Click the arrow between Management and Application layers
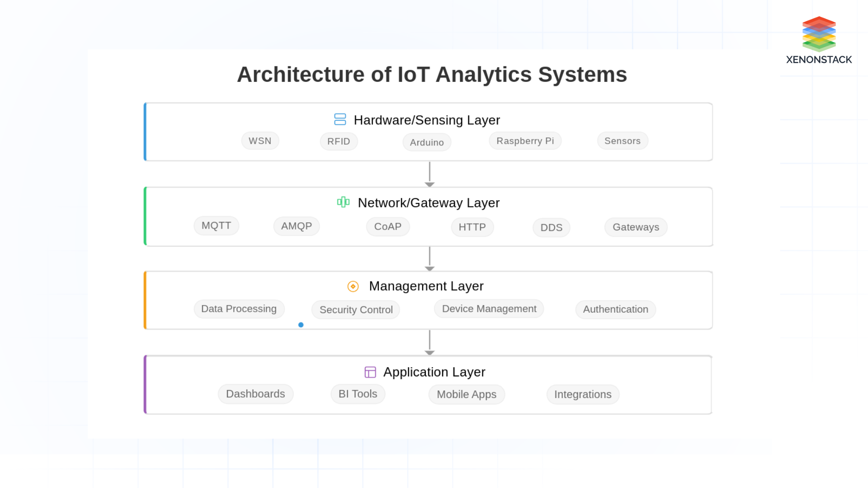This screenshot has height=488, width=868. click(x=429, y=341)
